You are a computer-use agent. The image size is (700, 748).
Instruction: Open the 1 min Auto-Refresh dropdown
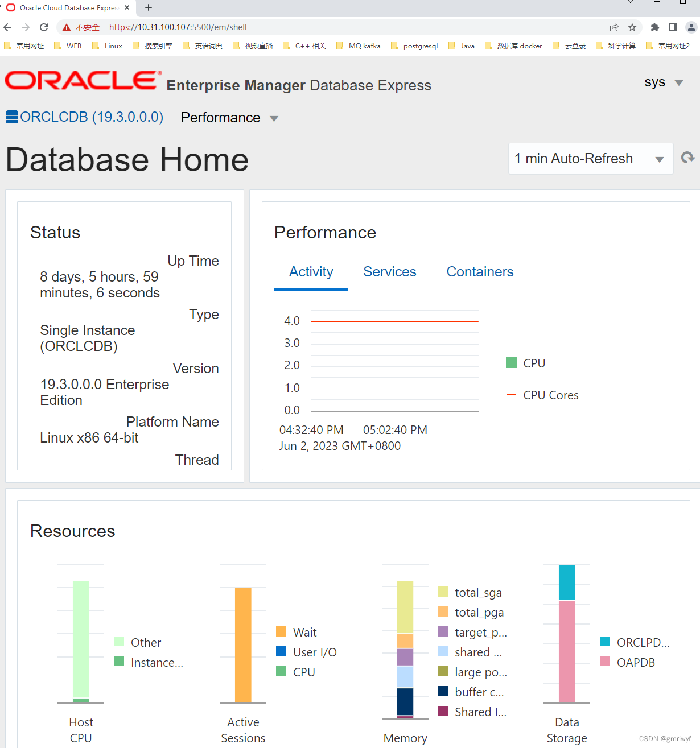pos(590,159)
